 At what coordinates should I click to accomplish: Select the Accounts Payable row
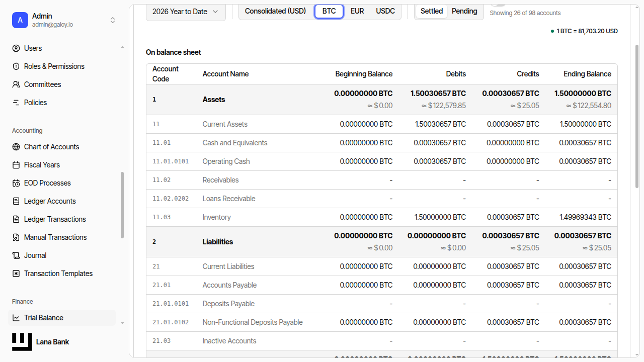382,285
